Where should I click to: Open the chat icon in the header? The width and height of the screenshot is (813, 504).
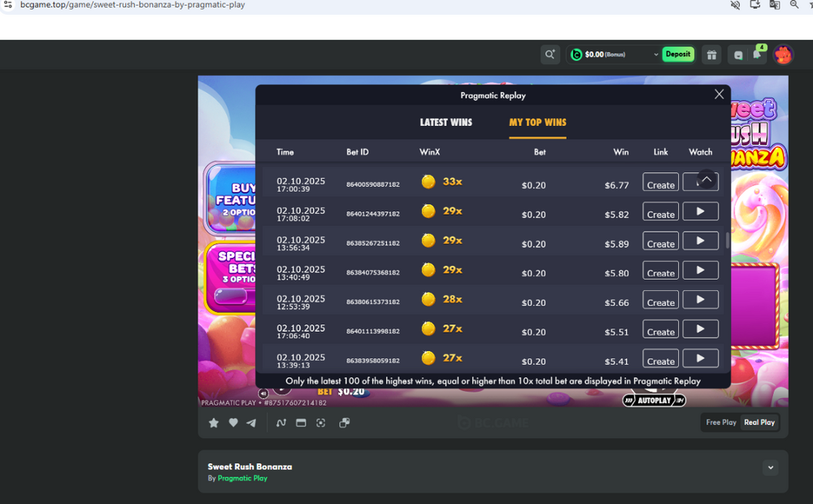737,54
